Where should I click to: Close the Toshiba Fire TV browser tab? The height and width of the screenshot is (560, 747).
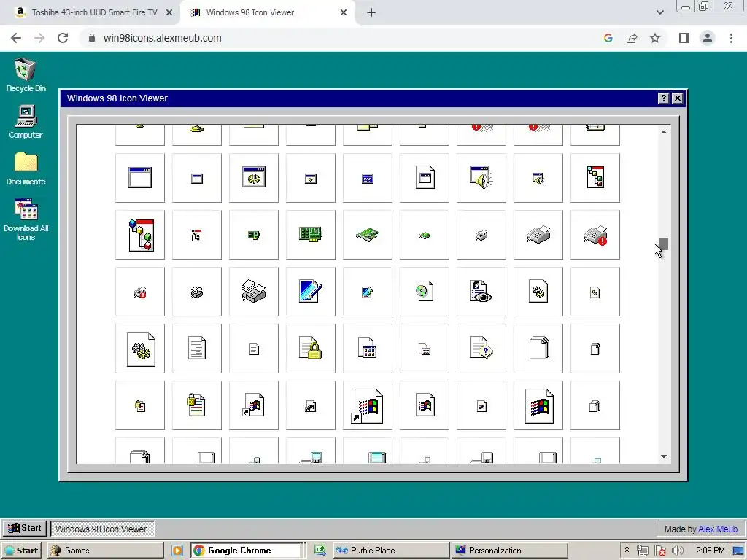pos(169,13)
